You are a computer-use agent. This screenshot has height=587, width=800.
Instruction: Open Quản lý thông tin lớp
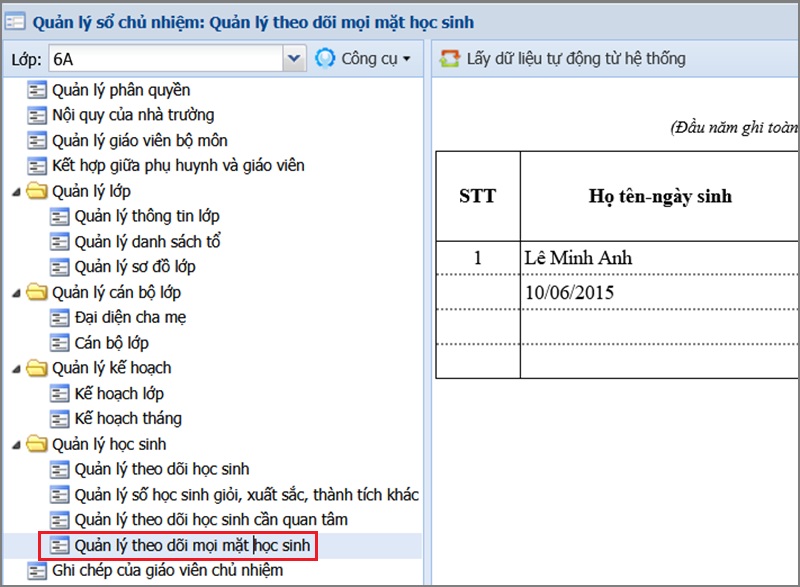(147, 217)
